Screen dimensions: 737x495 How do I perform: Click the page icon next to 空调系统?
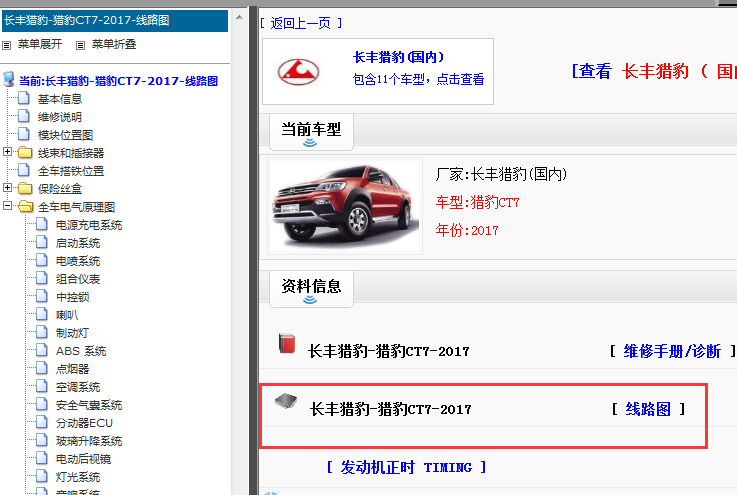click(42, 386)
